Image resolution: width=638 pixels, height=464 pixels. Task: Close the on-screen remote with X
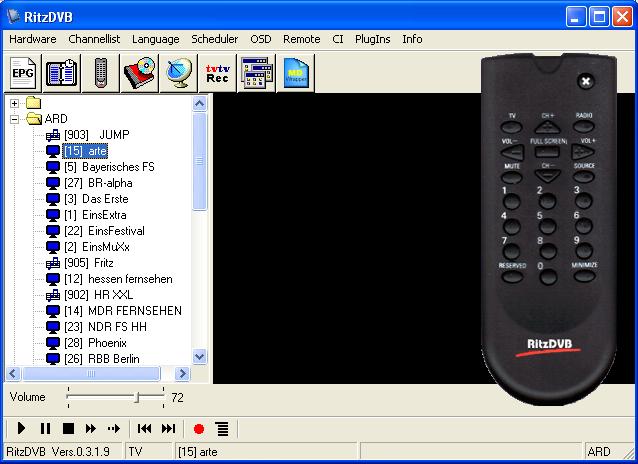point(586,81)
